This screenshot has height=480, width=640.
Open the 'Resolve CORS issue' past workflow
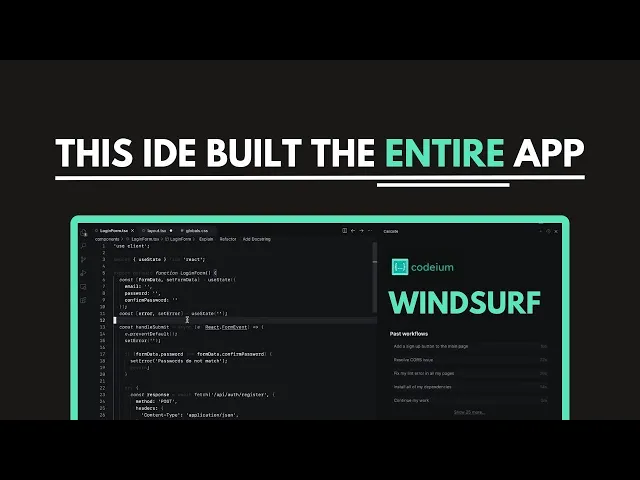click(x=469, y=360)
